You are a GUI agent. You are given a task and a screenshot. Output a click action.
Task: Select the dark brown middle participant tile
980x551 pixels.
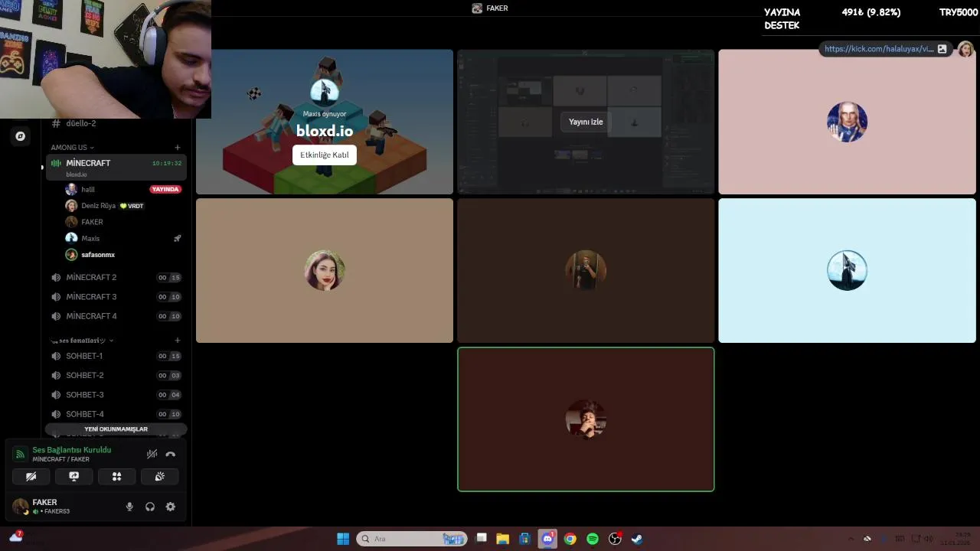click(x=586, y=270)
